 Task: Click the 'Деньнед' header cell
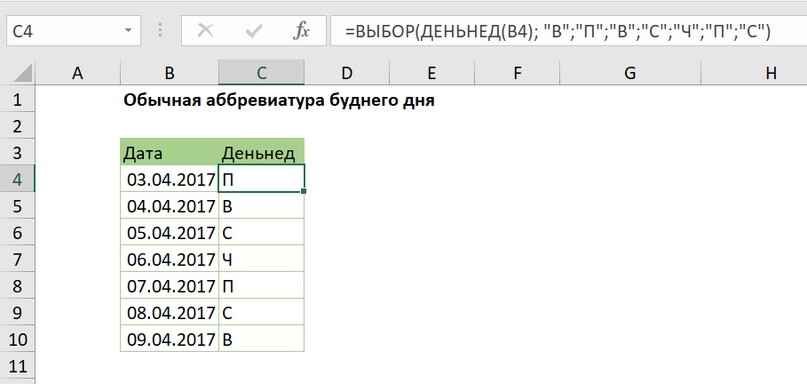click(x=261, y=152)
